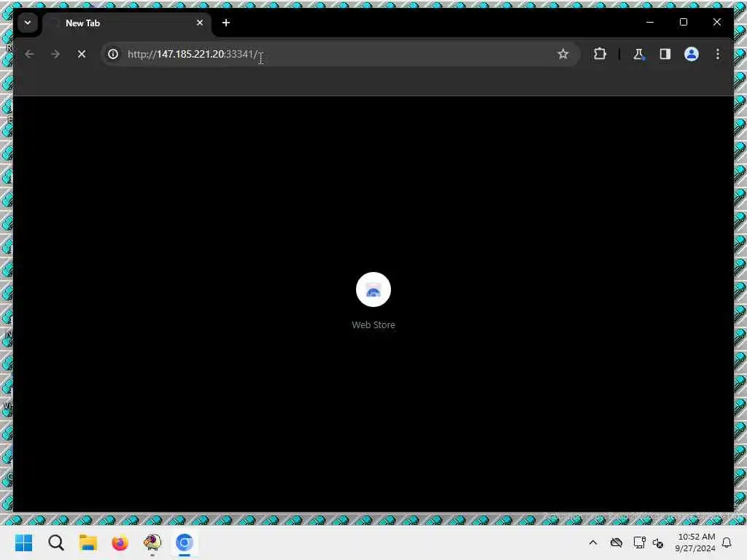Stop loading the page
Screen dimensions: 747x560
pyautogui.click(x=82, y=54)
